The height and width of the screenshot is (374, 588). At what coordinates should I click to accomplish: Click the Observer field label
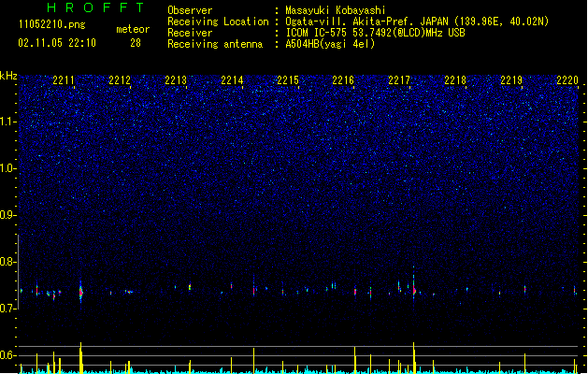(x=190, y=10)
